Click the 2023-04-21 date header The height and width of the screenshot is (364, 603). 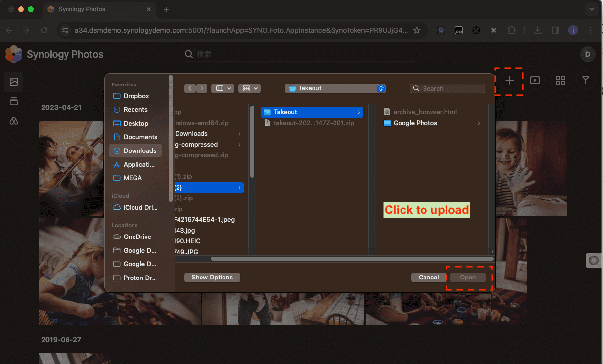61,107
